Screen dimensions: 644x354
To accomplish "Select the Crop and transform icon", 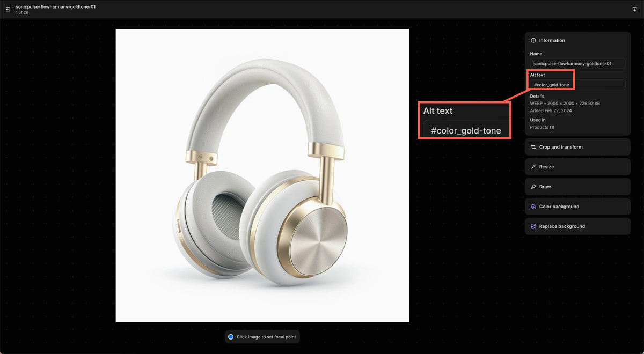I will click(533, 147).
